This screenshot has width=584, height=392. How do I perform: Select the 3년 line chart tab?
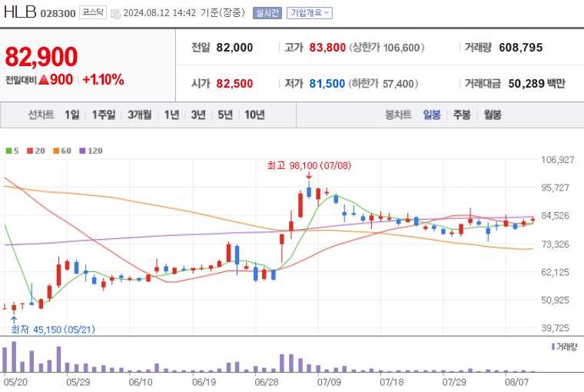coord(198,115)
